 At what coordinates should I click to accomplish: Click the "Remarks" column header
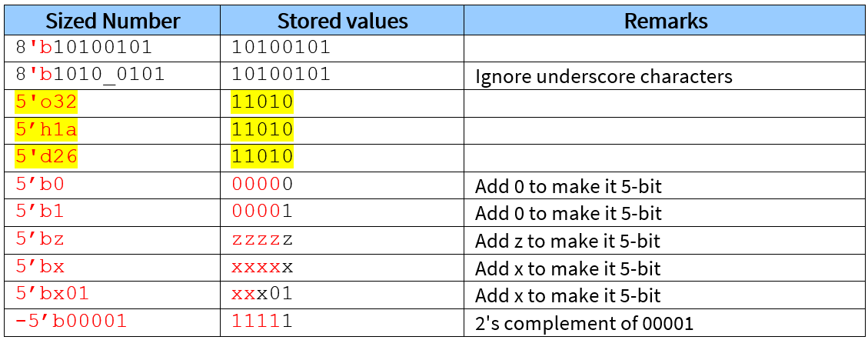click(x=665, y=21)
